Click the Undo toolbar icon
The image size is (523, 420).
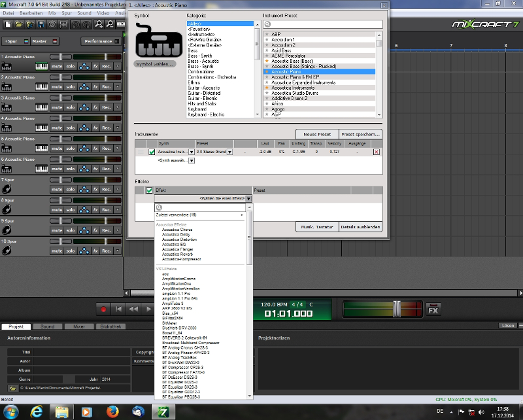[x=76, y=24]
